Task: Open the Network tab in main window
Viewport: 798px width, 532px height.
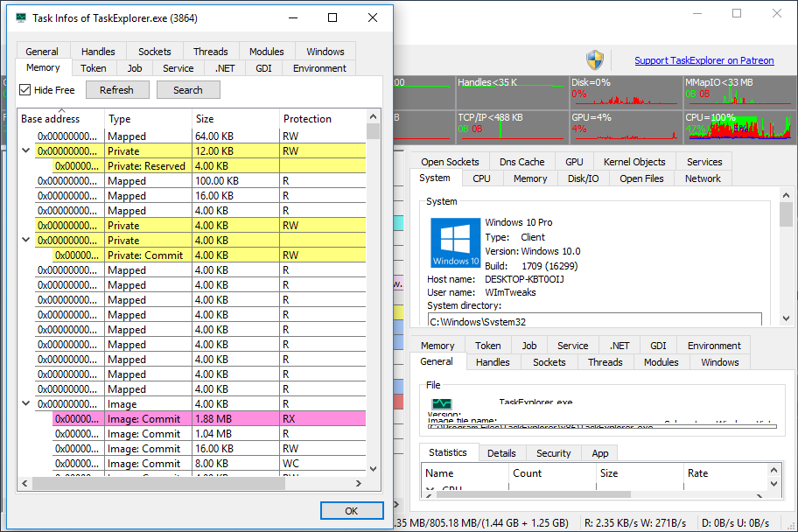Action: pyautogui.click(x=703, y=178)
